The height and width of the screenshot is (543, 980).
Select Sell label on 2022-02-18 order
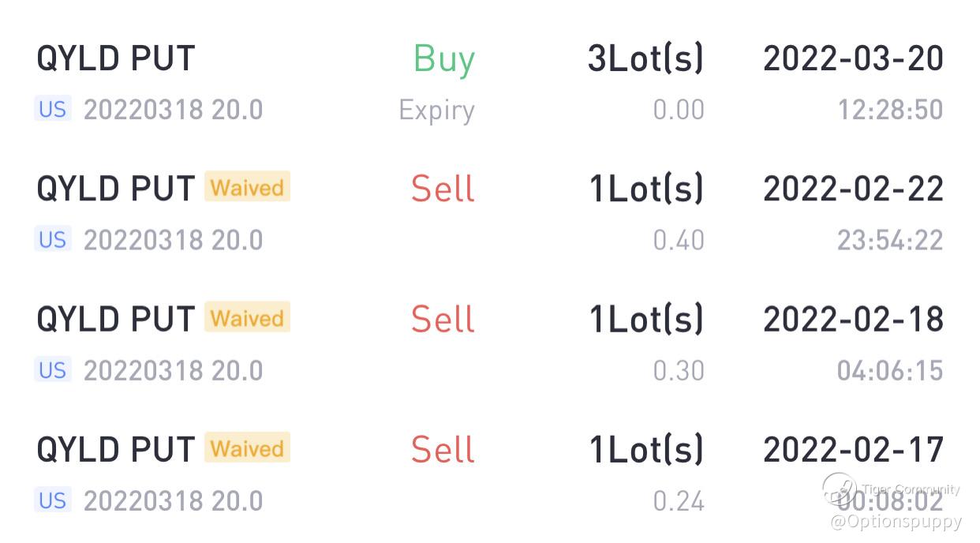[x=443, y=320]
